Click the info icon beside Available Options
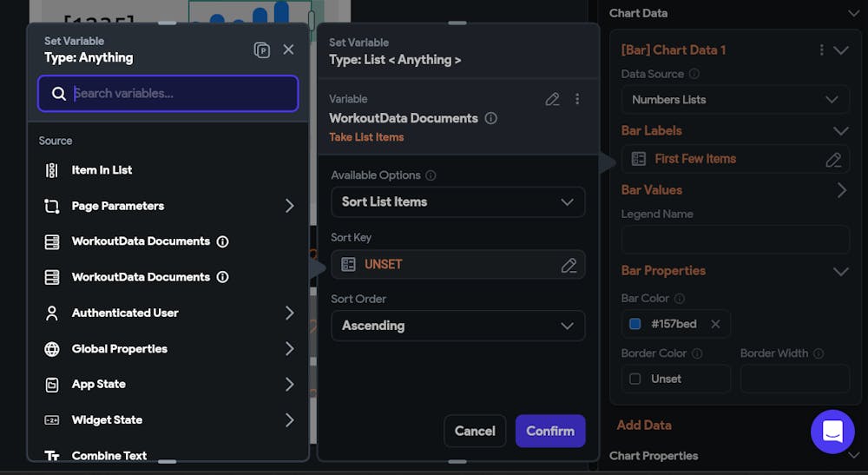Image resolution: width=868 pixels, height=475 pixels. [x=431, y=175]
